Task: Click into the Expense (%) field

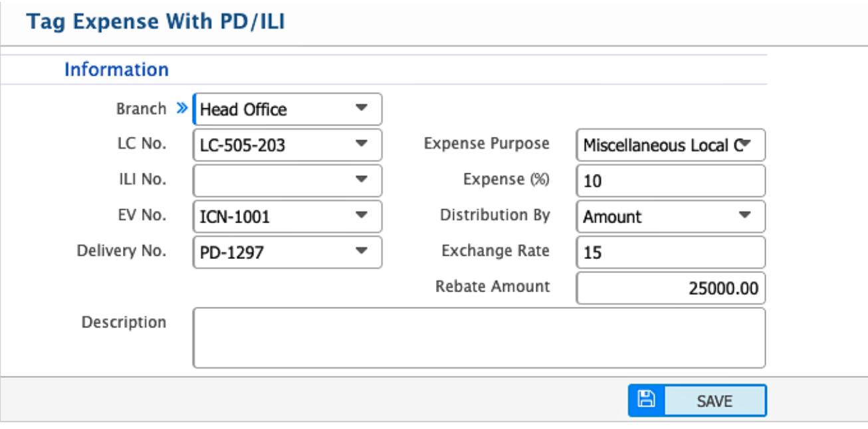Action: point(670,181)
